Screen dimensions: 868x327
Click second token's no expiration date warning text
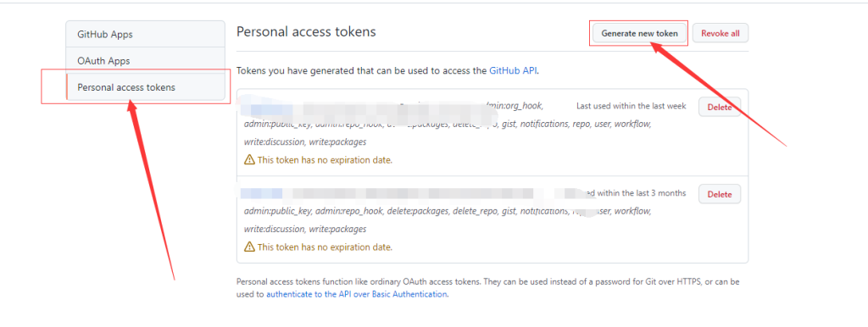[x=325, y=247]
